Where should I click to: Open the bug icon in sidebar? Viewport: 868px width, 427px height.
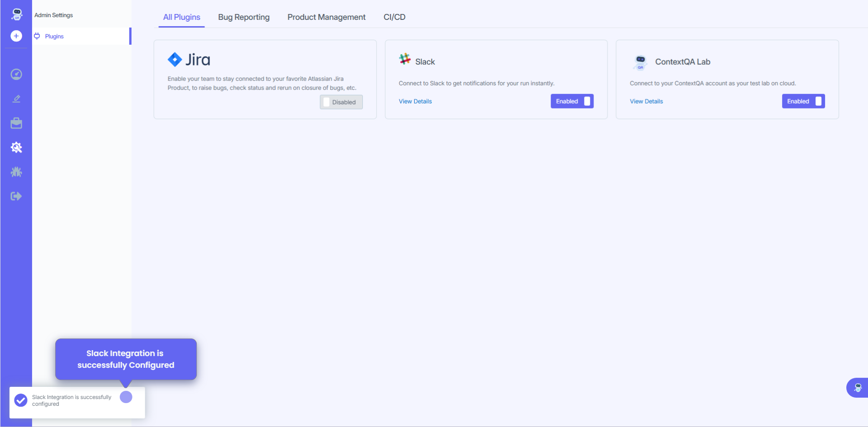tap(16, 172)
